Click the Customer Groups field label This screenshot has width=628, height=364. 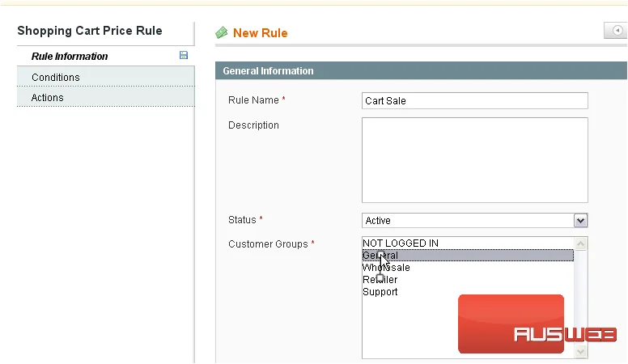pyautogui.click(x=268, y=243)
